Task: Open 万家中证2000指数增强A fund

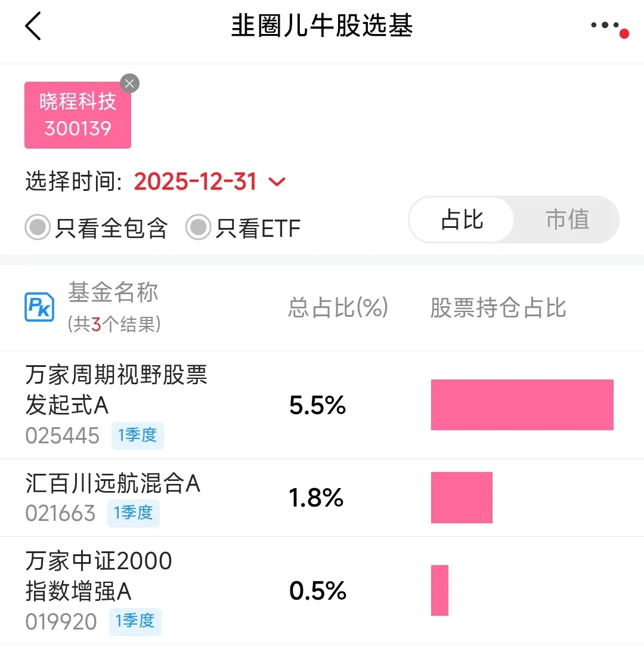Action: (x=99, y=576)
